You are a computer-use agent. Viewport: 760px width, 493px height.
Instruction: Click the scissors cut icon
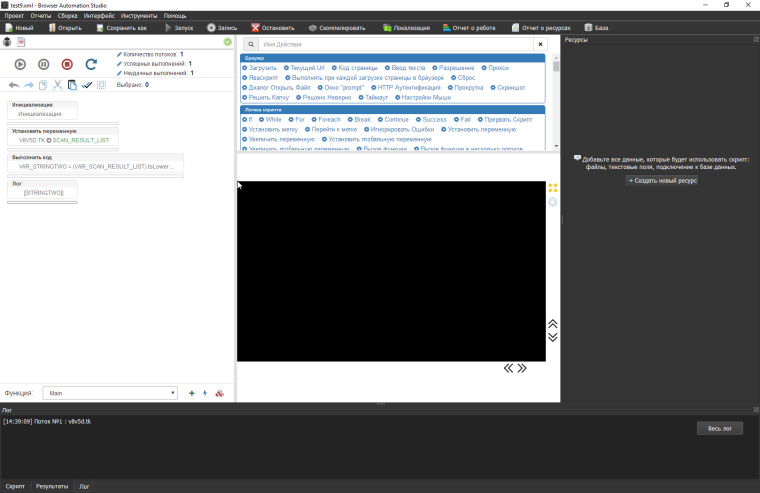coord(58,85)
